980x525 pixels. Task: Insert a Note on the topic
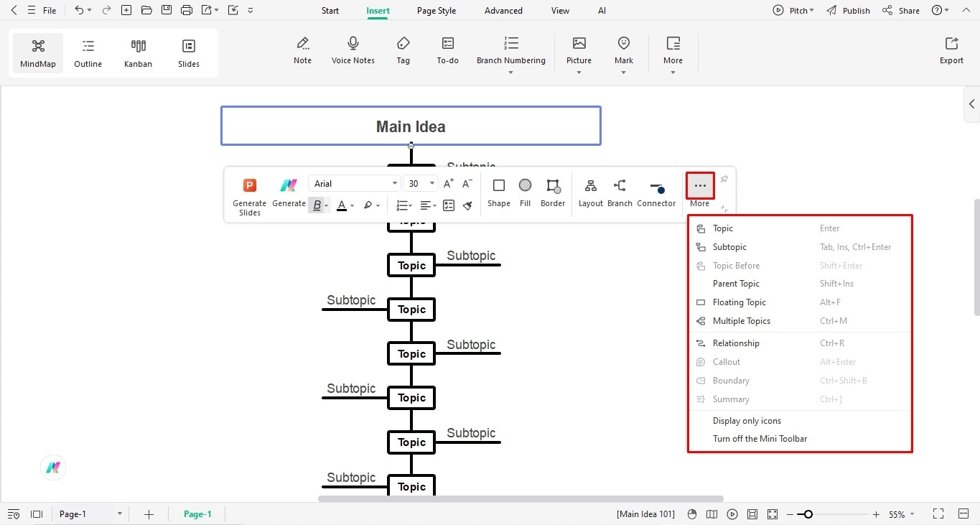[x=303, y=51]
